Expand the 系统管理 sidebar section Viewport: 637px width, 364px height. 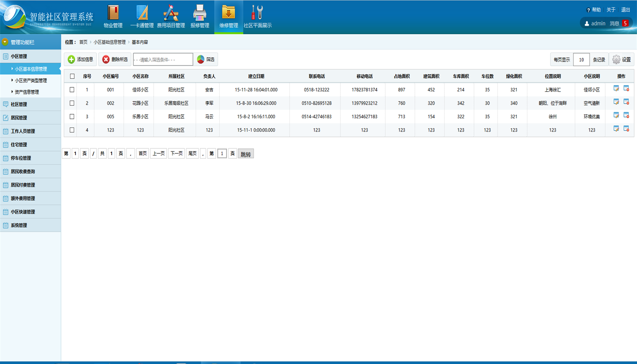pyautogui.click(x=30, y=225)
